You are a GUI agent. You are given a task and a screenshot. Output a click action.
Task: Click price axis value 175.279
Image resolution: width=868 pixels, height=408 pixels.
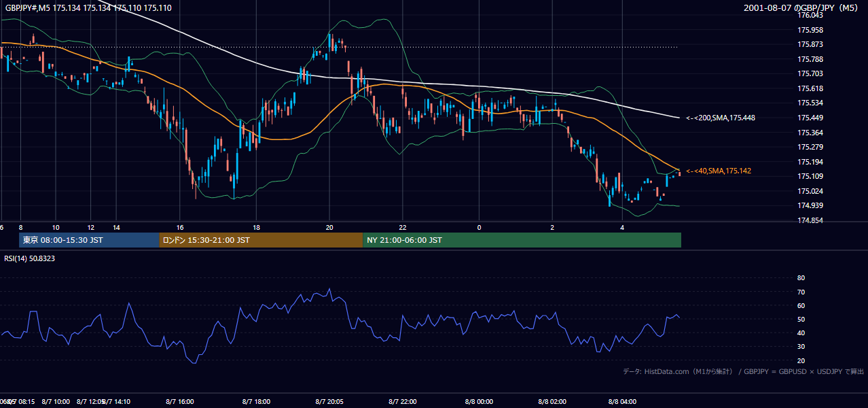click(810, 147)
